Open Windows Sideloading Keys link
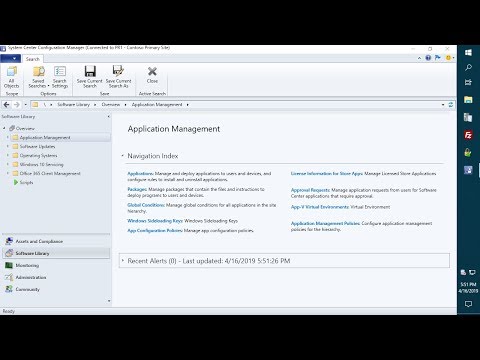Screen dimensions: 480x360 (x=155, y=221)
